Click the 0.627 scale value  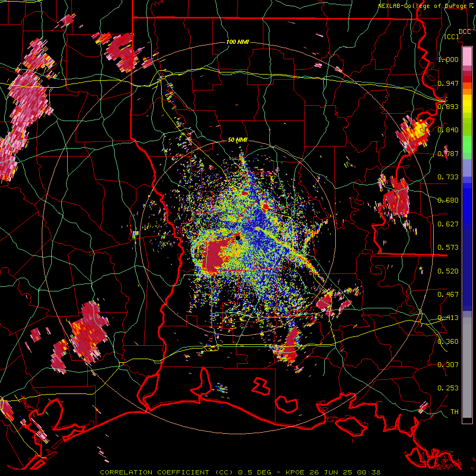click(x=448, y=224)
